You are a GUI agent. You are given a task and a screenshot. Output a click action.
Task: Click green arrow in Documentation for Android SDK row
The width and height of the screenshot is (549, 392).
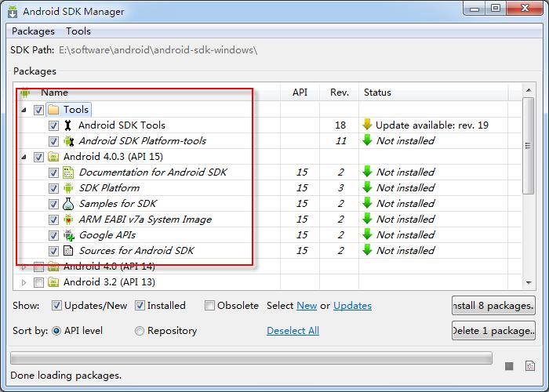click(x=367, y=172)
